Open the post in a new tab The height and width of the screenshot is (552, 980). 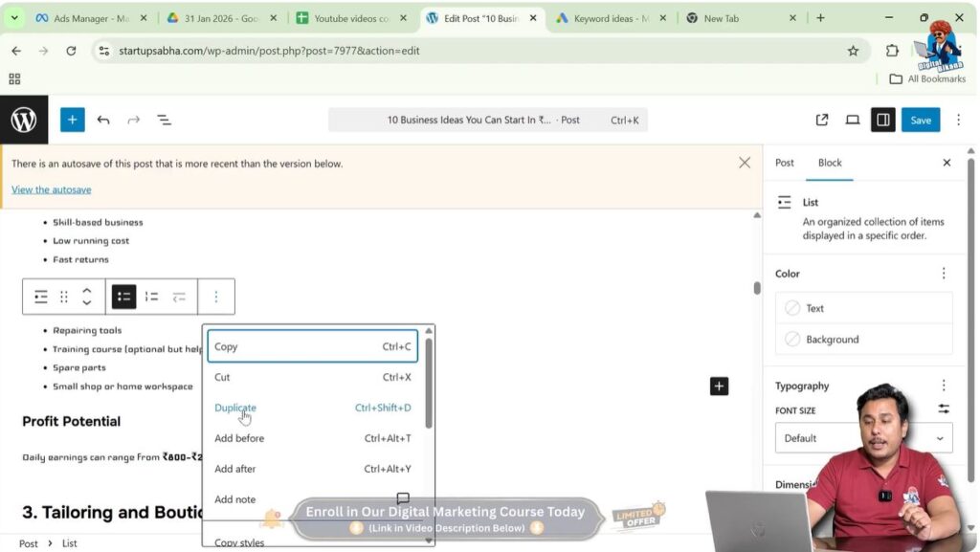tap(822, 120)
